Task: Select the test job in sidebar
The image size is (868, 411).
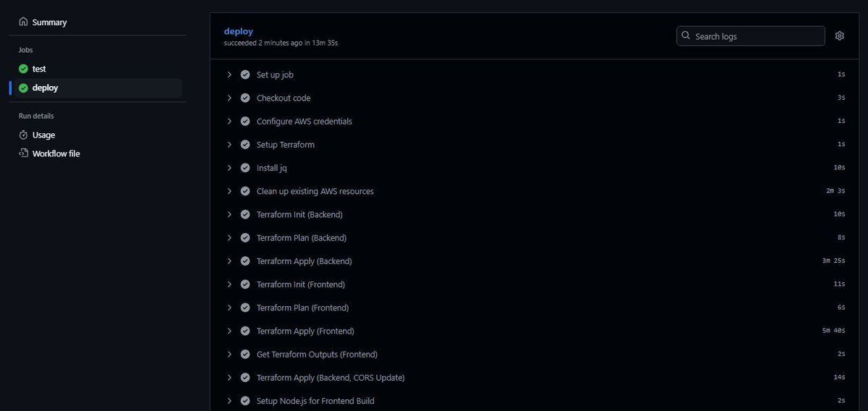Action: point(39,69)
